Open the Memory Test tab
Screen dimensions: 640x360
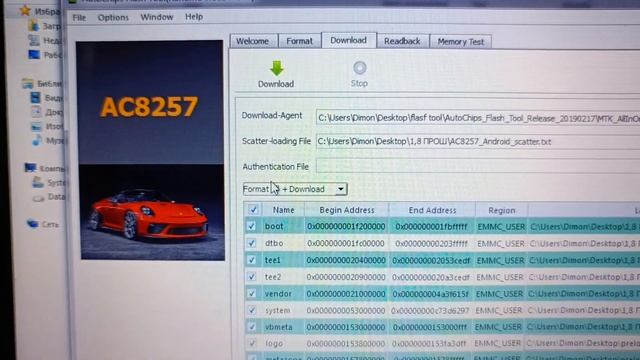(x=460, y=42)
